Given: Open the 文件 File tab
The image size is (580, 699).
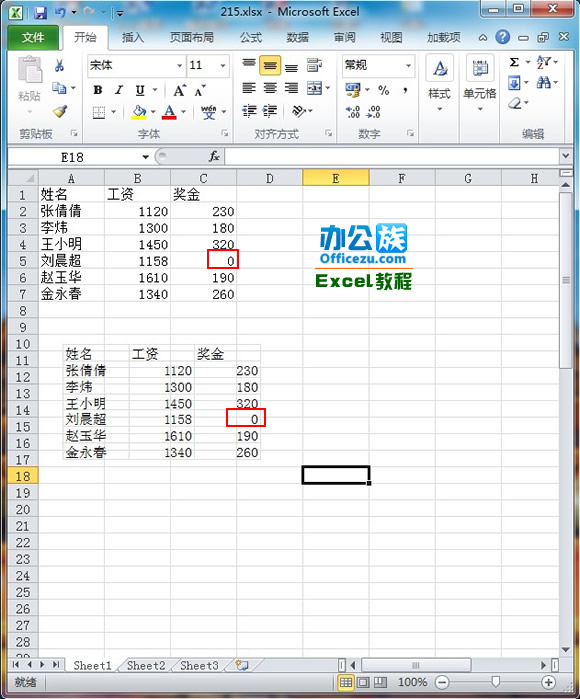Looking at the screenshot, I should point(33,37).
